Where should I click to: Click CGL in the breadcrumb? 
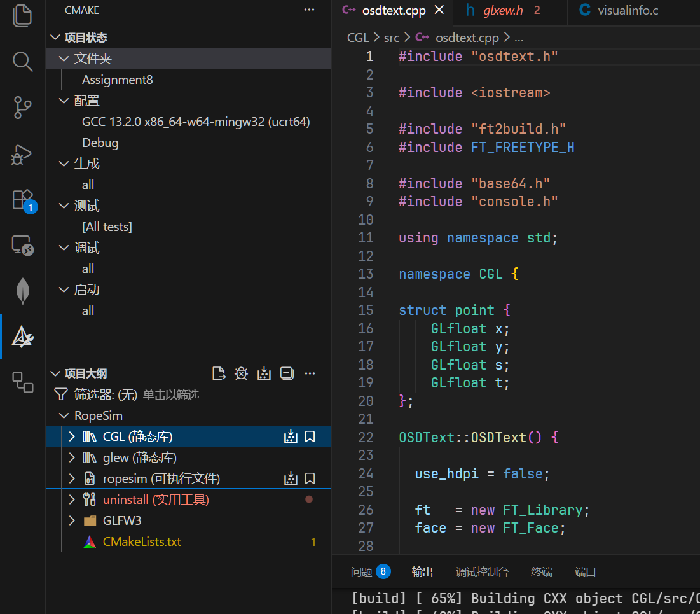click(358, 38)
